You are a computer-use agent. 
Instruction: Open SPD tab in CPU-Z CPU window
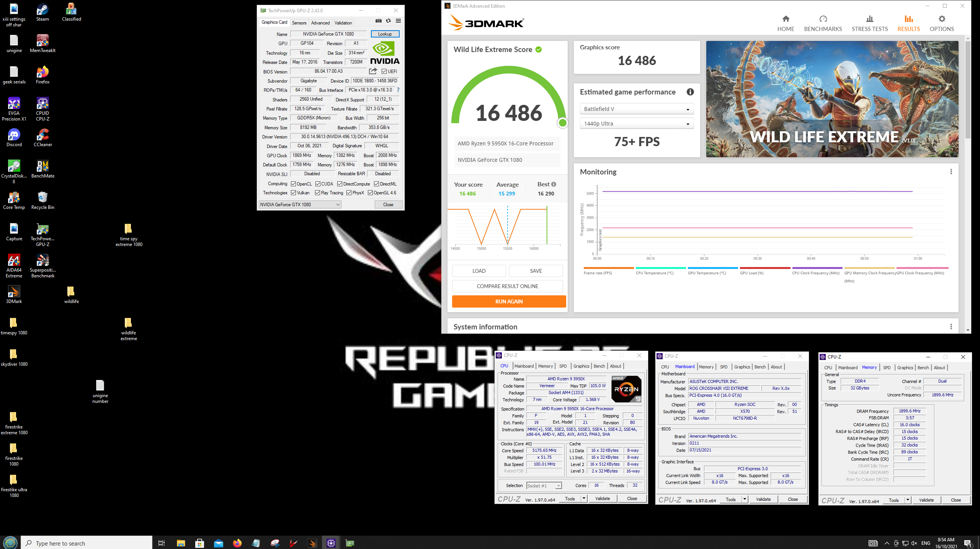[x=563, y=366]
